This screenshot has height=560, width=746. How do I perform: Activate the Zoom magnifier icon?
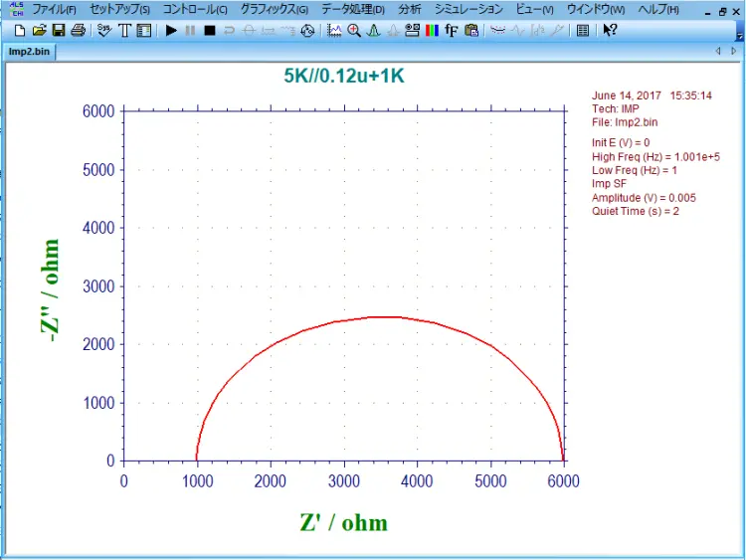(x=354, y=31)
